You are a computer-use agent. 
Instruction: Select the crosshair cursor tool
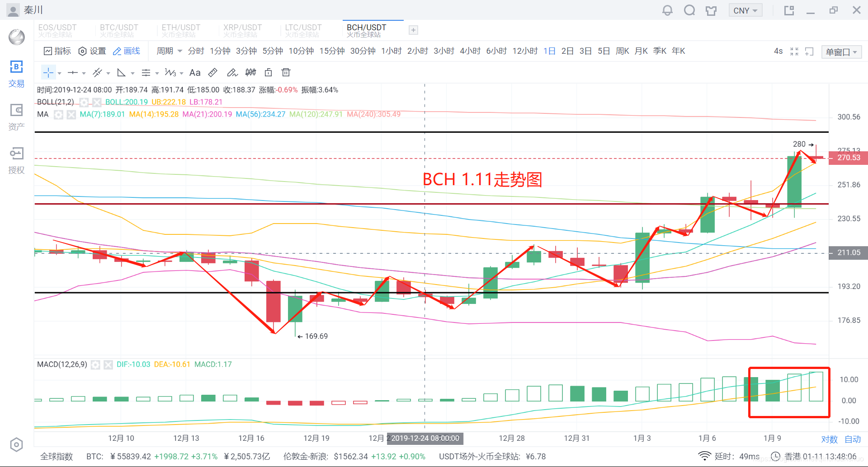48,73
